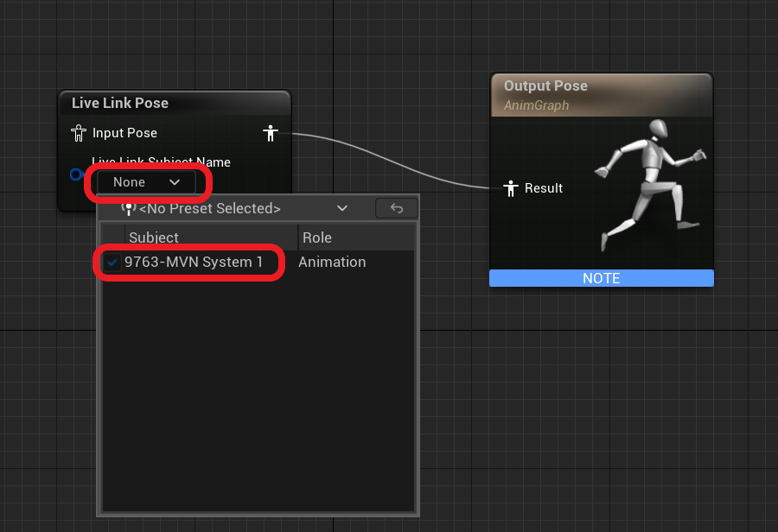Click the blue NOTE bar on Output Pose
778x532 pixels.
(601, 278)
